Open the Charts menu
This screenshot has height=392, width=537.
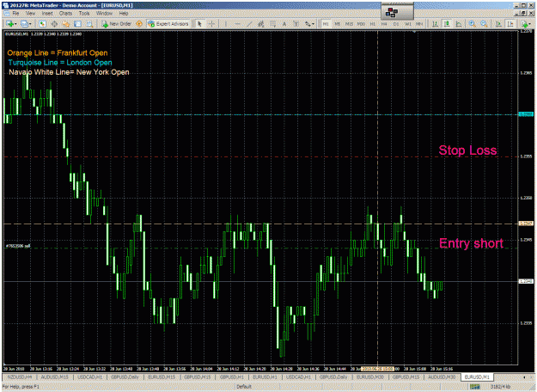65,14
